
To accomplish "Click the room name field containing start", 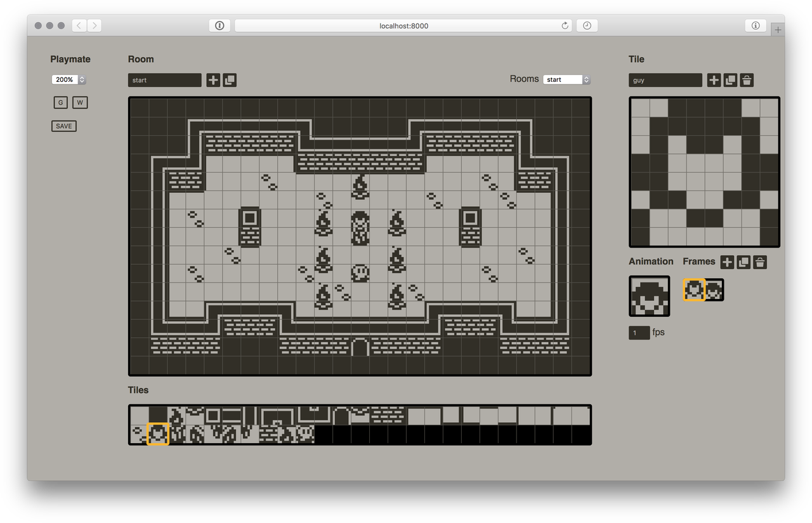I will 164,80.
